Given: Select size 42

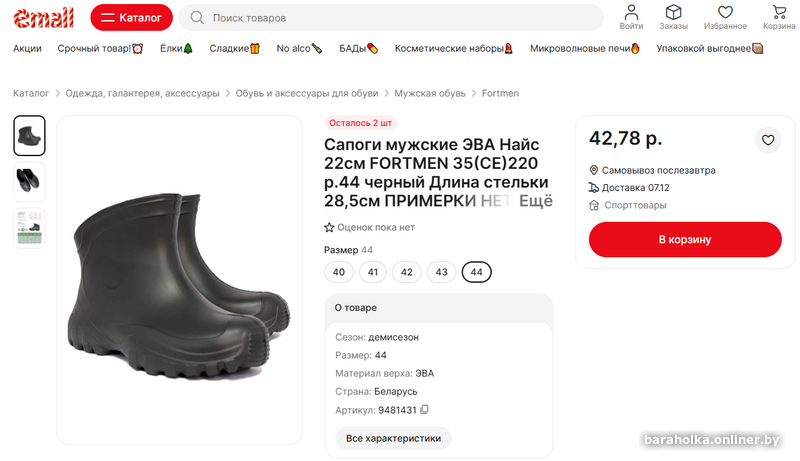Looking at the screenshot, I should (x=406, y=272).
